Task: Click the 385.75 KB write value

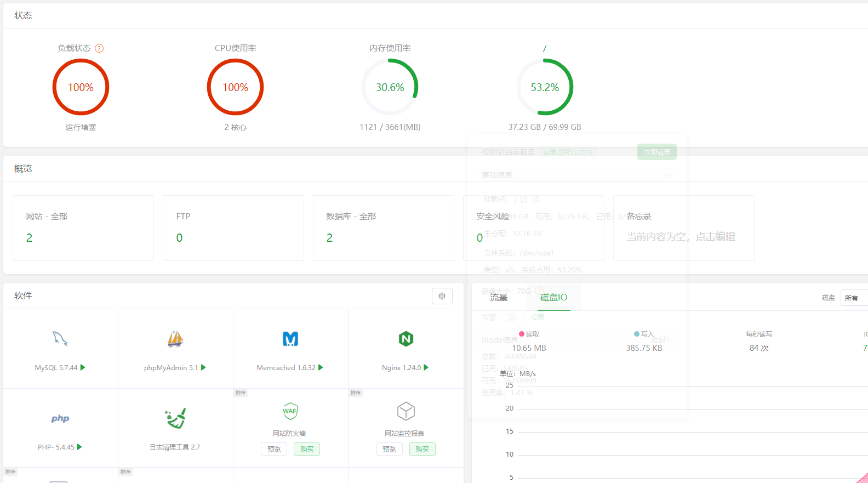Action: click(x=644, y=348)
